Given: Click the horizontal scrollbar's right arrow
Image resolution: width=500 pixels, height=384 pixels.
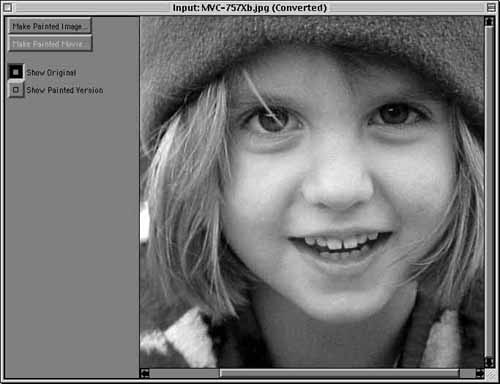Looking at the screenshot, I should [480, 373].
